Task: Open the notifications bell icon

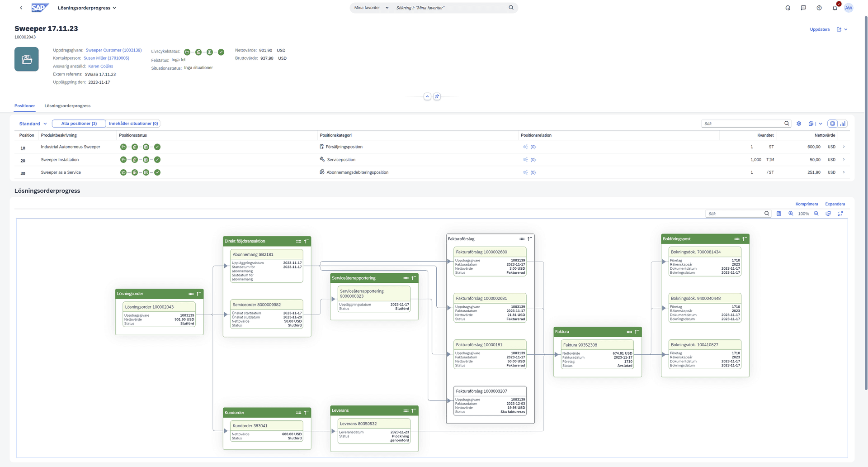Action: [835, 8]
